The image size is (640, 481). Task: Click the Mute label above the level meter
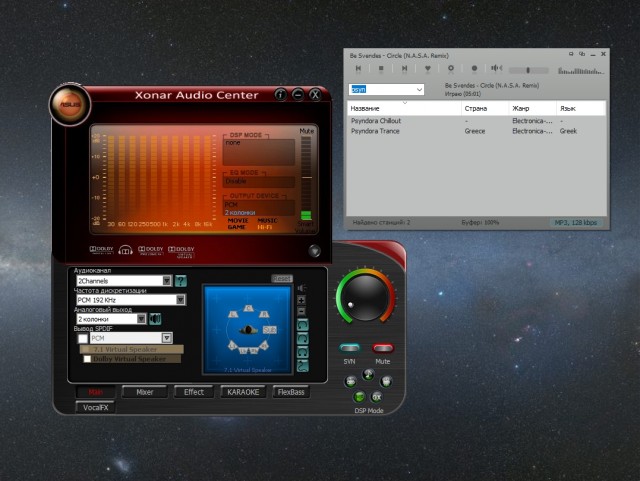pyautogui.click(x=307, y=131)
